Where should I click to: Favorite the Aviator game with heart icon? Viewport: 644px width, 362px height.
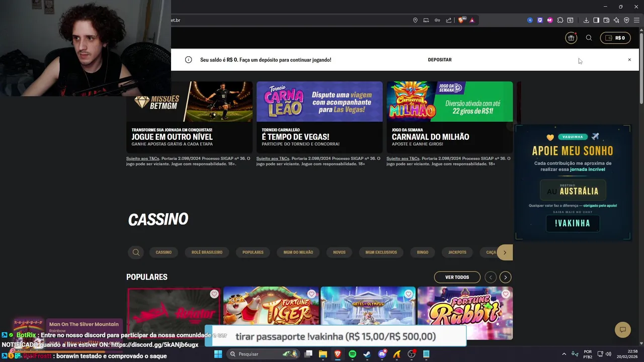(214, 294)
